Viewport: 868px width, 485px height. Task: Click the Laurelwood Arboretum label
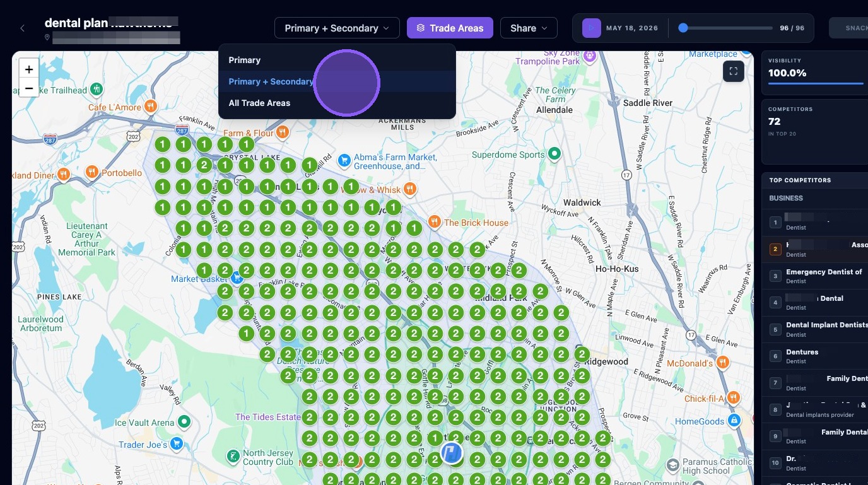(x=41, y=324)
